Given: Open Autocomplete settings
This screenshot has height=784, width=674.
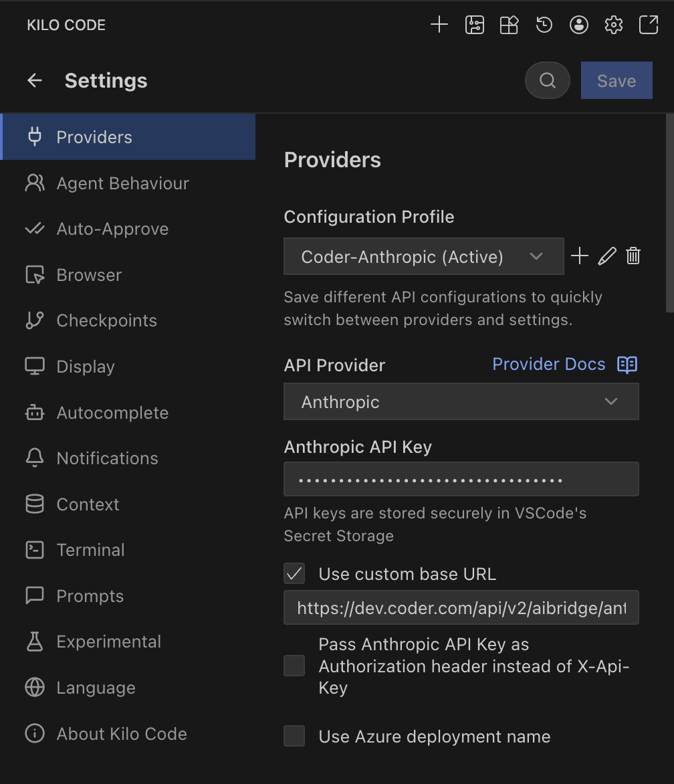Looking at the screenshot, I should pyautogui.click(x=129, y=413).
